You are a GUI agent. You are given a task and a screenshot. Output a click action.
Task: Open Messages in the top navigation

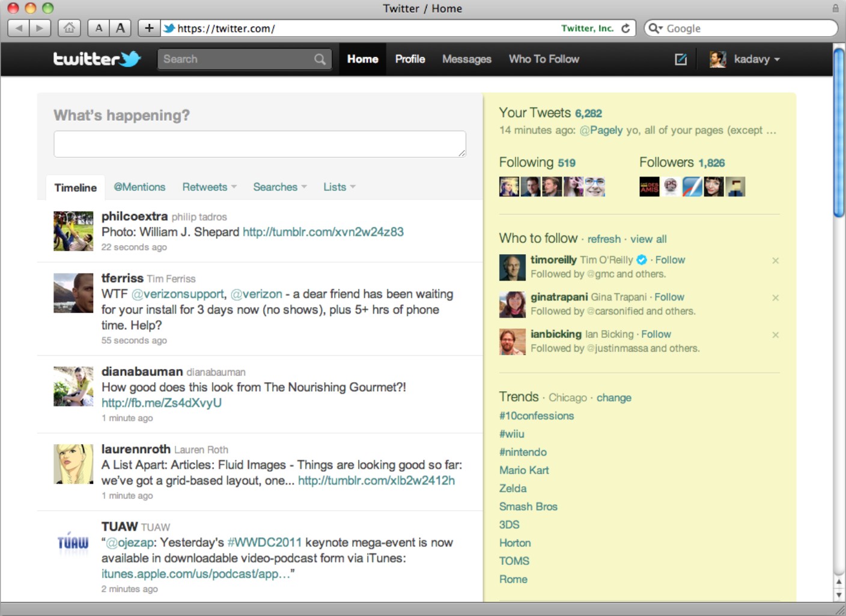tap(467, 59)
